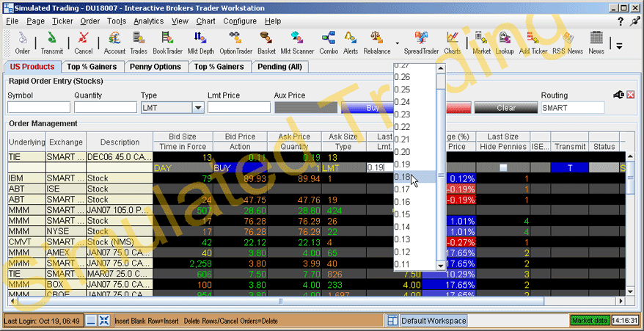Viewport: 644px width, 331px height.
Task: Click the Transmit toolbar icon
Action: (52, 43)
